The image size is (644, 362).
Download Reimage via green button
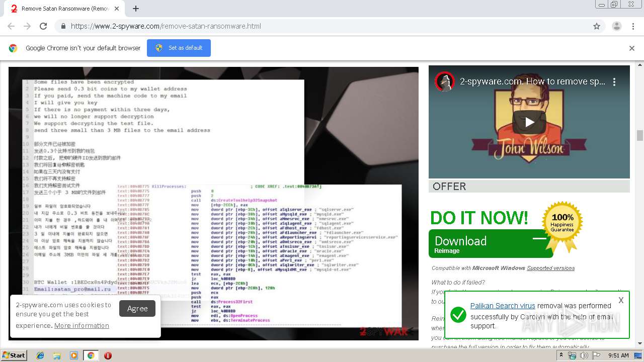pyautogui.click(x=491, y=244)
